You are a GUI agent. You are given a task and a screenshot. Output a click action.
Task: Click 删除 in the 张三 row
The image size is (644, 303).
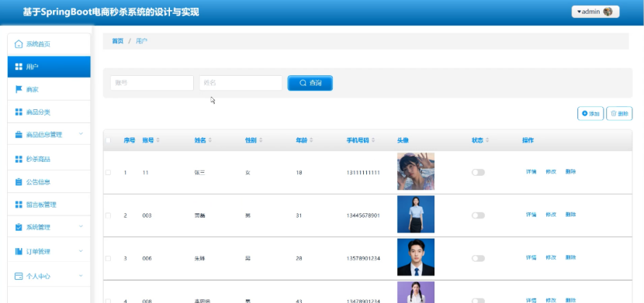[570, 172]
